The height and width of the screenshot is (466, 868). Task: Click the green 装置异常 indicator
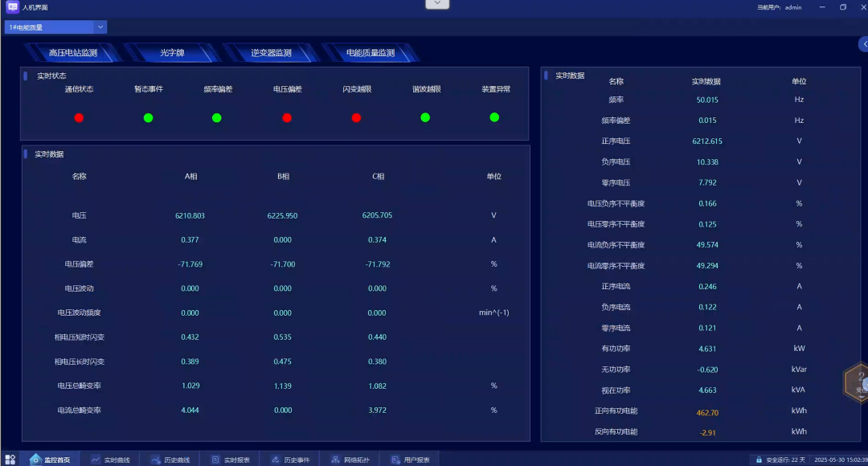494,117
